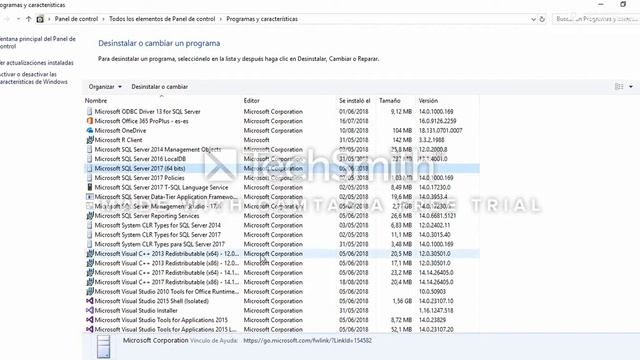Image resolution: width=640 pixels, height=360 pixels.
Task: Open the Organizar dropdown menu
Action: [105, 87]
